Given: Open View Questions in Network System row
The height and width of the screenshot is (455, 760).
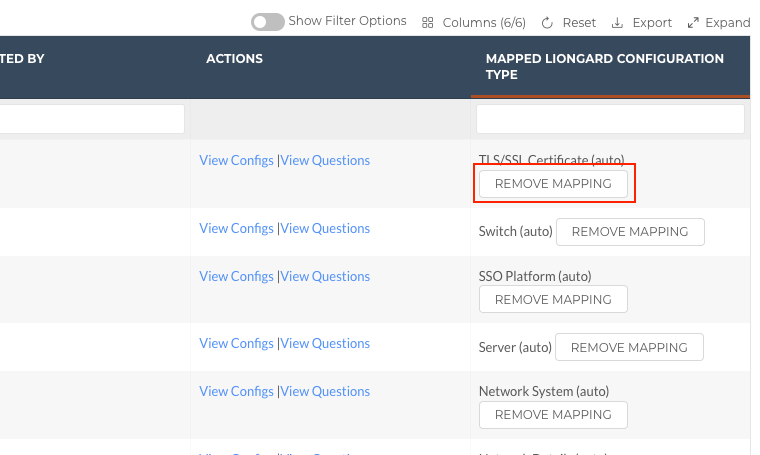Looking at the screenshot, I should 325,391.
